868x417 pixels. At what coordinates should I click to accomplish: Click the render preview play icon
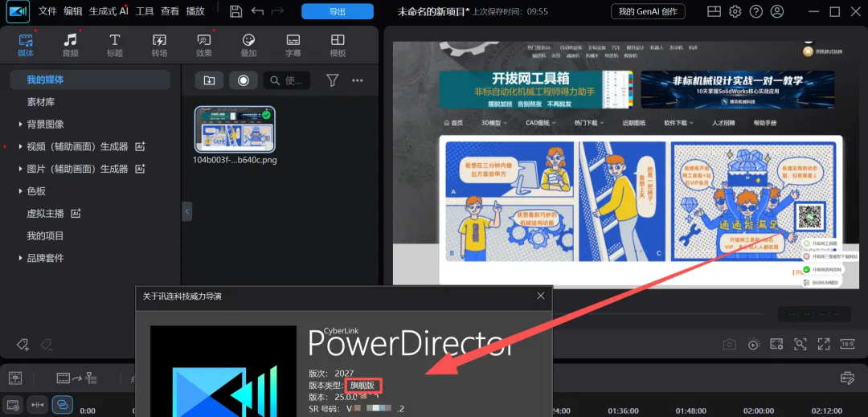753,345
